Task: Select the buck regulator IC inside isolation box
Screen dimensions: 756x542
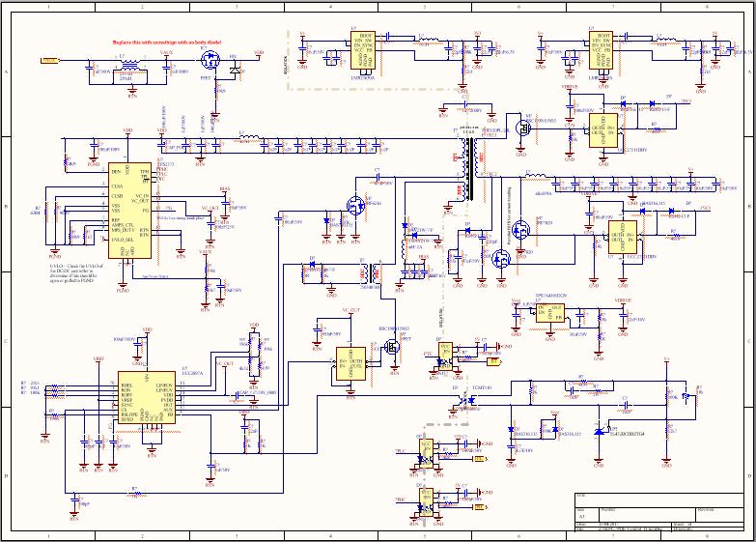Action: click(363, 49)
